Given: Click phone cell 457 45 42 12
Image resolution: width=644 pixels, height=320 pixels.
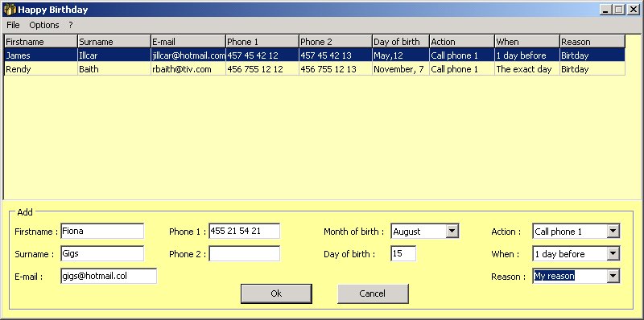Looking at the screenshot, I should pyautogui.click(x=262, y=55).
